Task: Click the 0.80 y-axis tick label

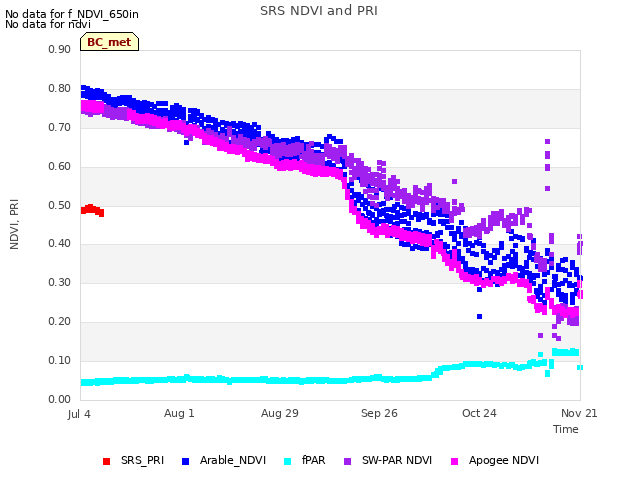Action: click(60, 89)
